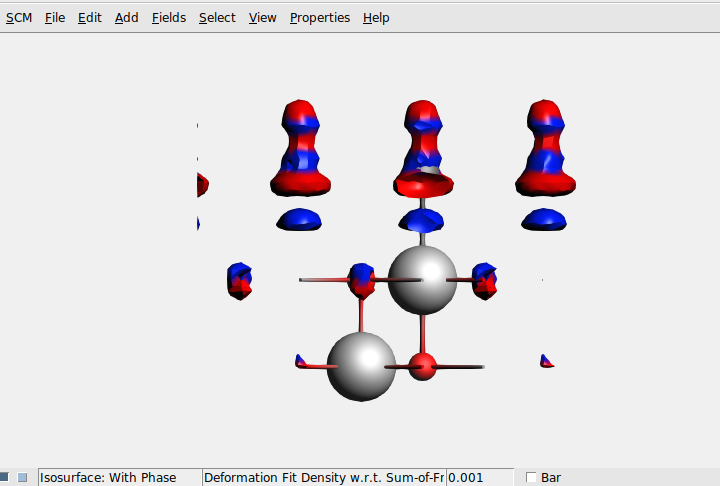The height and width of the screenshot is (486, 720).
Task: Open the View menu
Action: point(263,18)
